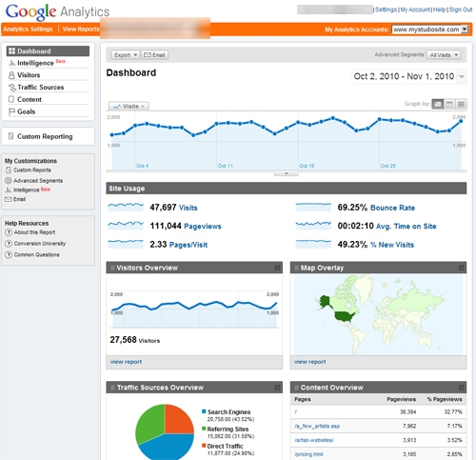
Task: Click the Advanced Segments circular icon
Action: tap(9, 181)
